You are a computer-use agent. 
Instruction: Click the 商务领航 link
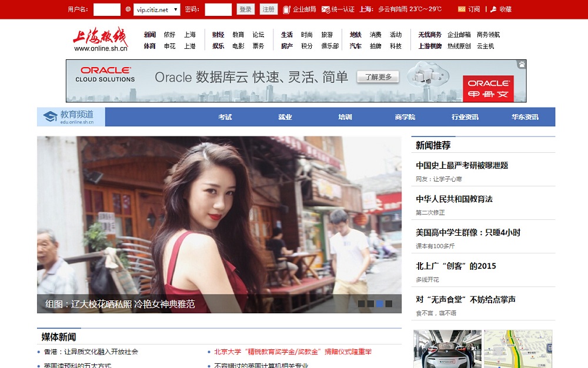[x=488, y=35]
